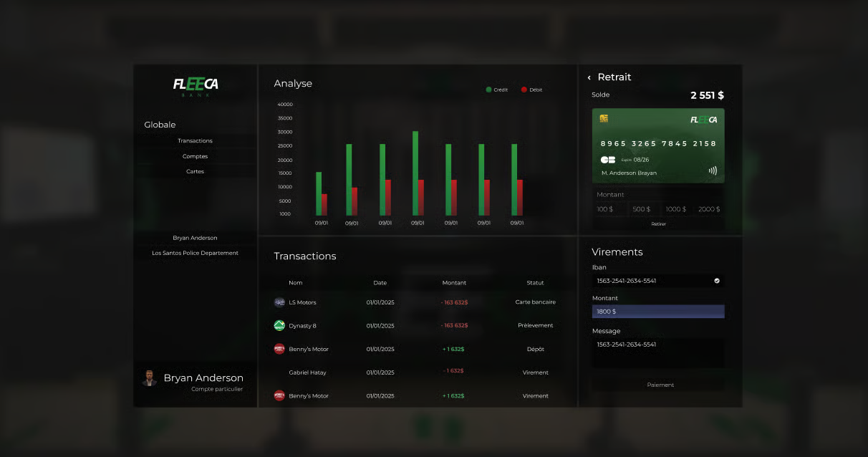Click the Montant field showing 1800 $
This screenshot has width=868, height=457.
pyautogui.click(x=657, y=312)
